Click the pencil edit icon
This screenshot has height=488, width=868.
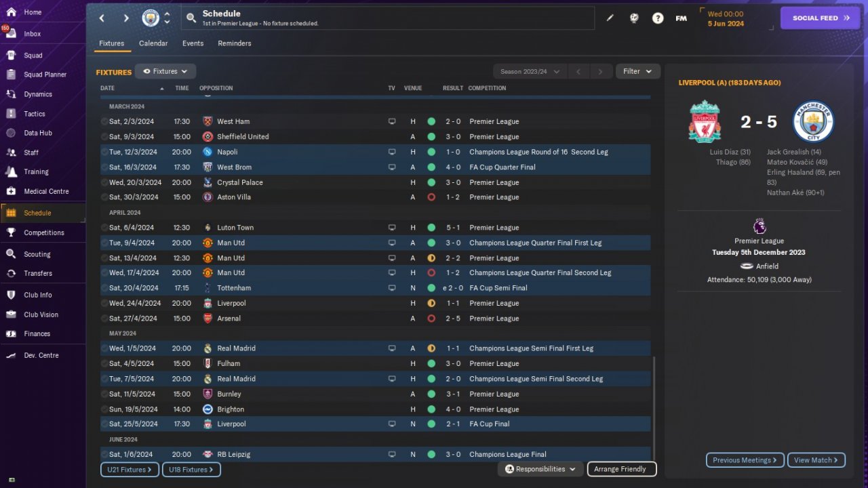pos(610,18)
